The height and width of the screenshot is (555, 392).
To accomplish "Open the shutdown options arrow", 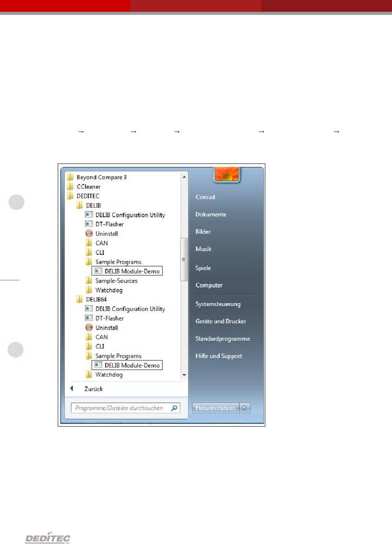I will [x=245, y=408].
